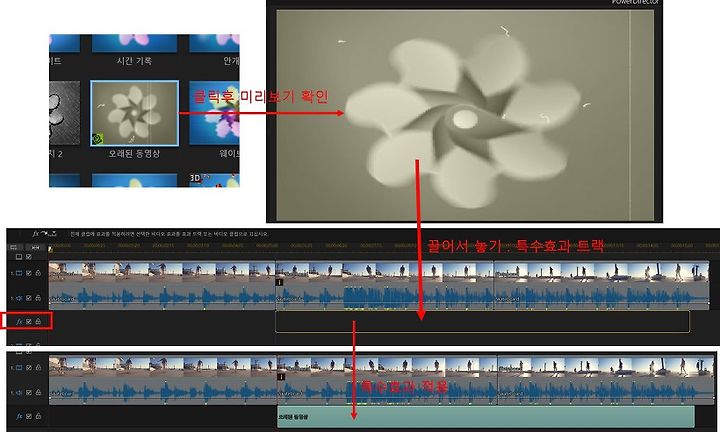This screenshot has height=432, width=720.
Task: Select grayscale textured effect thumbnail
Action: (64, 113)
